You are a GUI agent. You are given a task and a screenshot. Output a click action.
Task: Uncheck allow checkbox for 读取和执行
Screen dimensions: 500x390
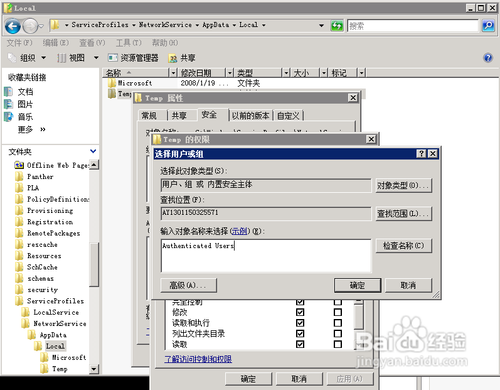point(300,323)
